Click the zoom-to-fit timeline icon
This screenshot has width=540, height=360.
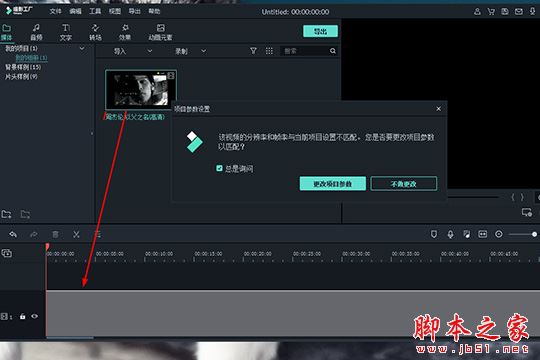point(482,234)
